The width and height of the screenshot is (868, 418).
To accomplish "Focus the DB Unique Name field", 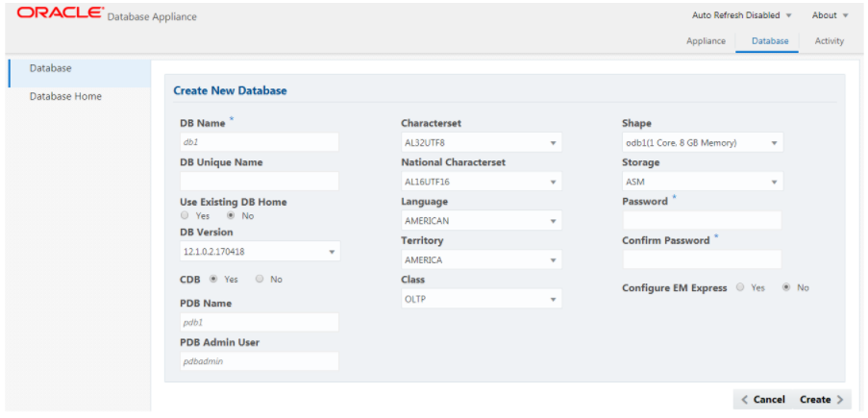I will [x=260, y=181].
